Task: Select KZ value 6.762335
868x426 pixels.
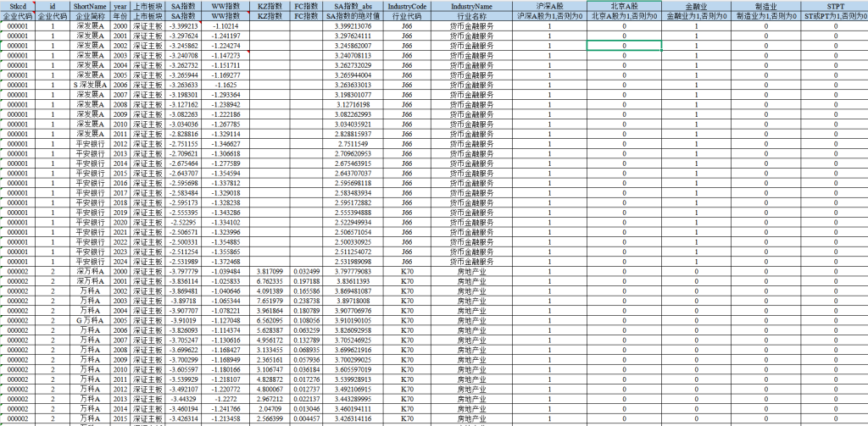Action: (270, 281)
